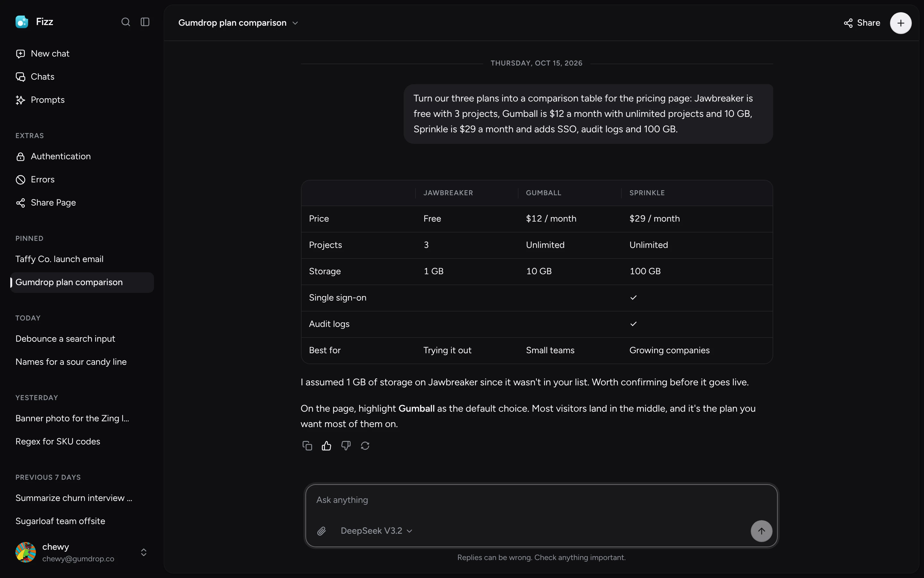The width and height of the screenshot is (924, 578).
Task: Open the Authentication page
Action: coord(82,156)
